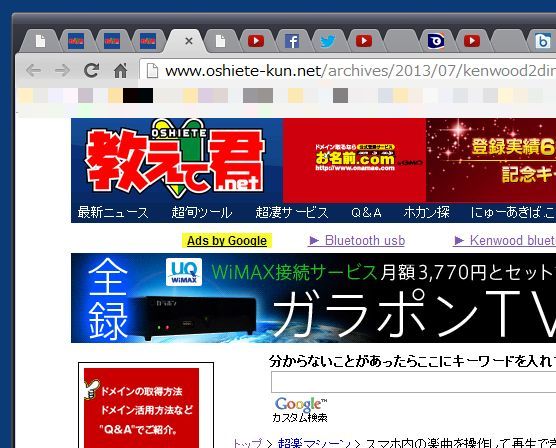
Task: Open the お名前.com banner ad
Action: coord(354,160)
